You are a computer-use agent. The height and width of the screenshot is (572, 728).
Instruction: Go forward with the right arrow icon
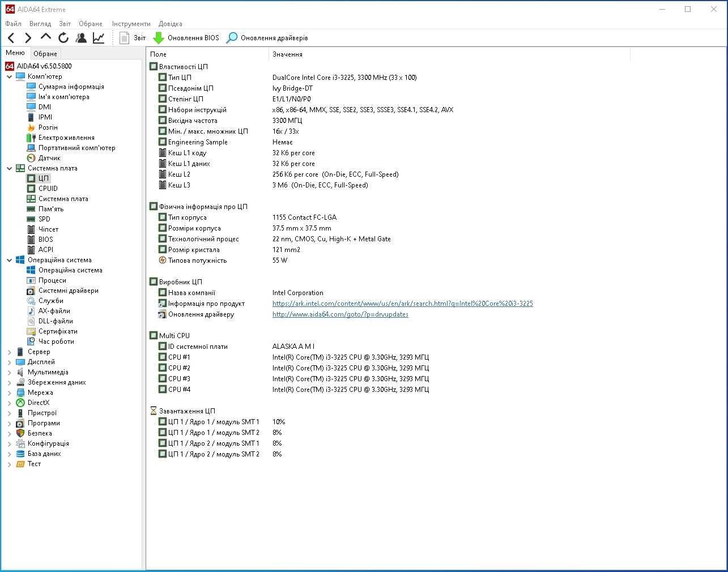(28, 38)
